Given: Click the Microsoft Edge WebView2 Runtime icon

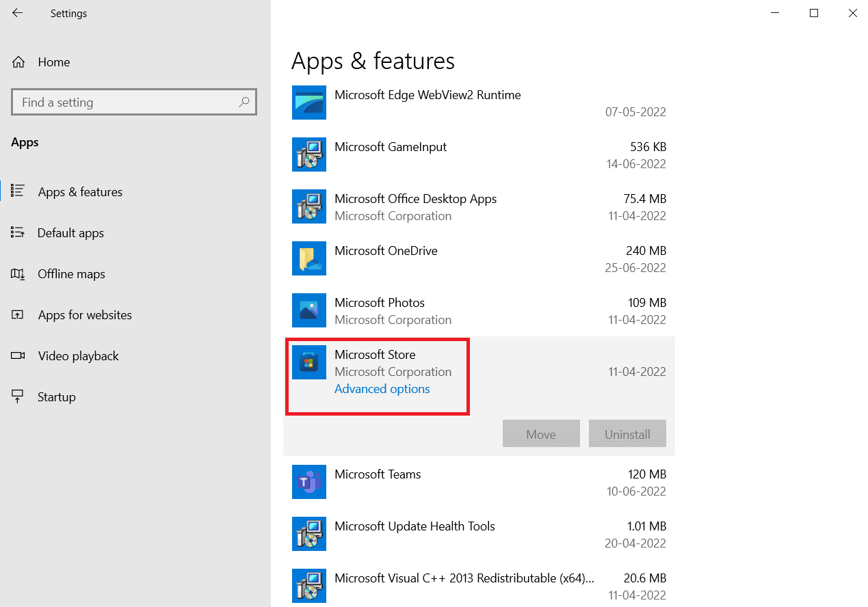Looking at the screenshot, I should pyautogui.click(x=309, y=103).
